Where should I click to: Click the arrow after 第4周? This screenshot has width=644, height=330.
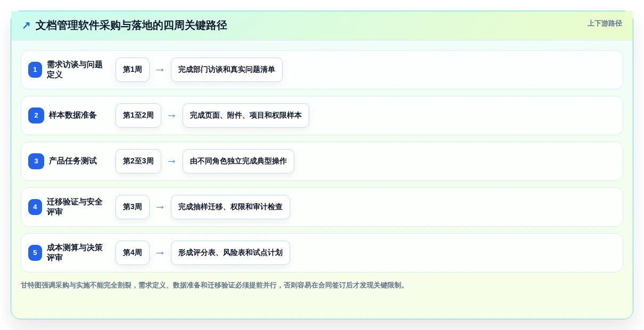(x=160, y=253)
